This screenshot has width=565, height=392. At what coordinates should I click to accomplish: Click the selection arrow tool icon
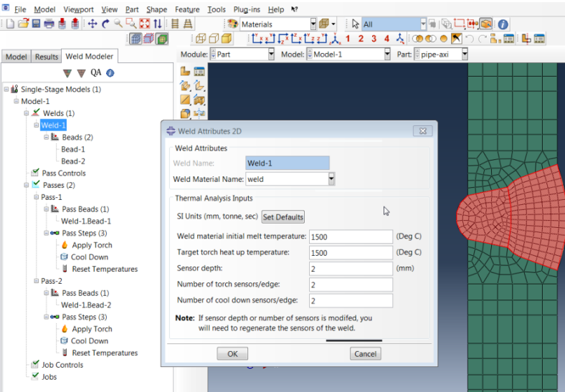coord(356,24)
